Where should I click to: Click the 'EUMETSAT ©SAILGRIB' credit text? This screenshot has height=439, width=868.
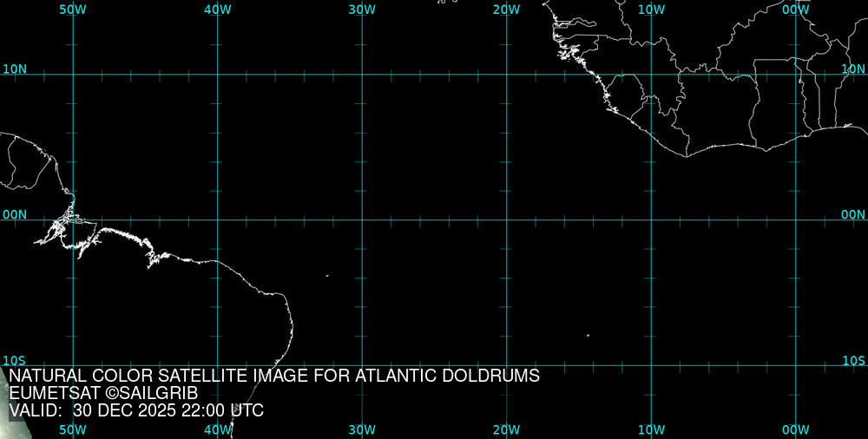pos(103,394)
